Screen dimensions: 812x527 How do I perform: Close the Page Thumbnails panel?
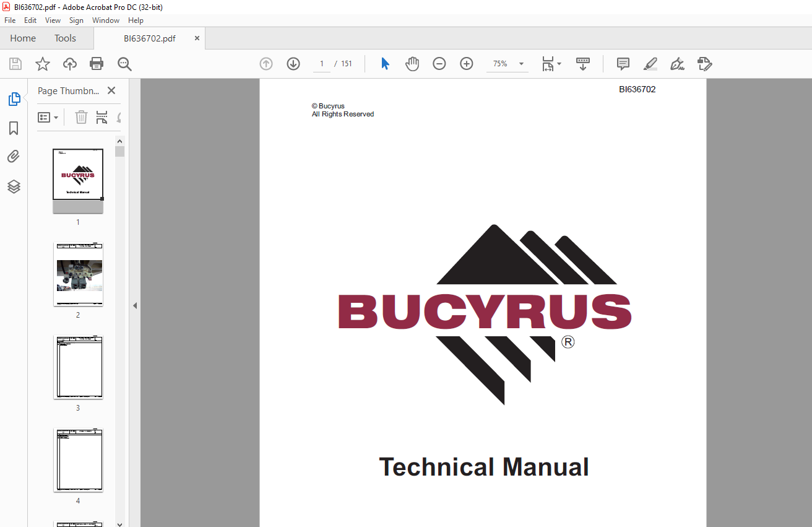(111, 90)
